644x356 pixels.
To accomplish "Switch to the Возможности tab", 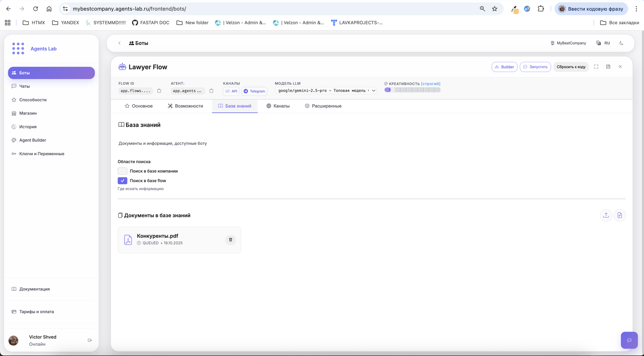I will tap(185, 106).
